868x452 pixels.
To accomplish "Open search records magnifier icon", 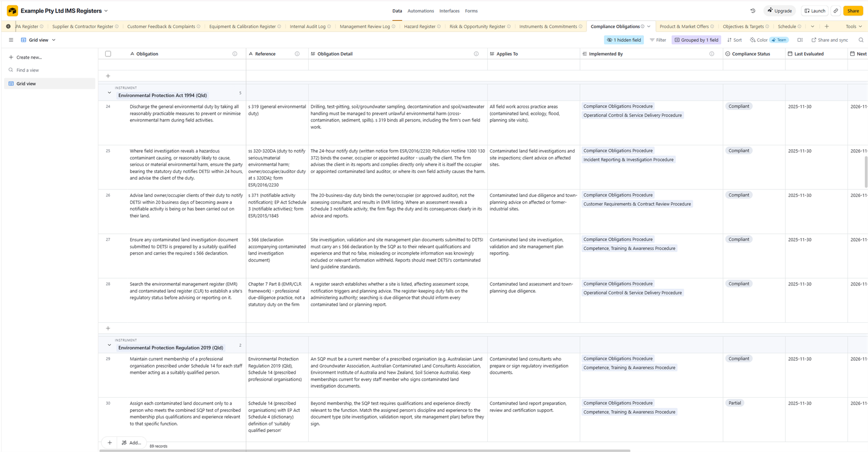I will pyautogui.click(x=861, y=40).
